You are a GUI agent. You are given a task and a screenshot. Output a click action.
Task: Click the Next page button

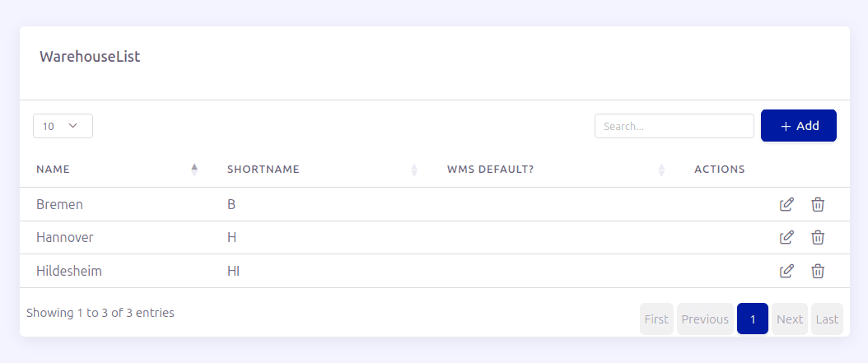pyautogui.click(x=790, y=319)
